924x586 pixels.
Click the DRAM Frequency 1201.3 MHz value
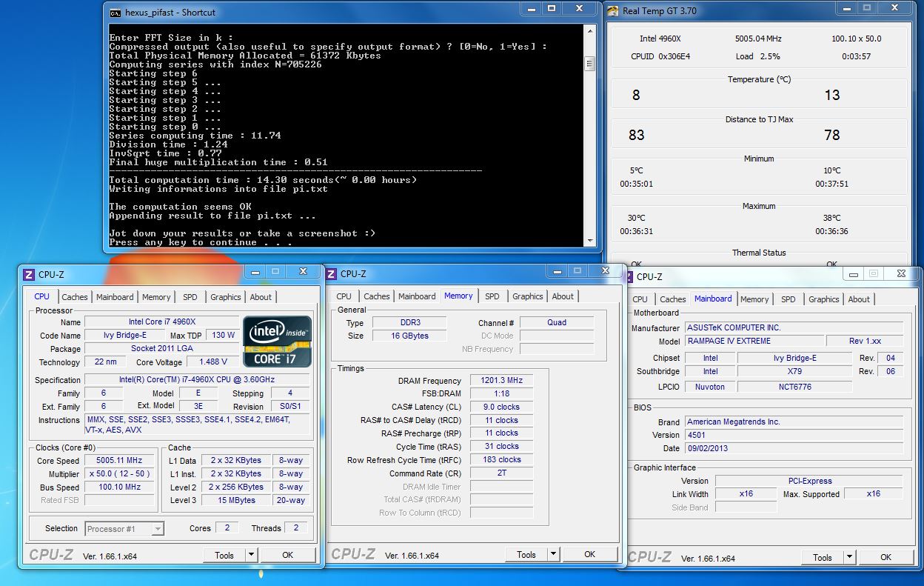501,380
